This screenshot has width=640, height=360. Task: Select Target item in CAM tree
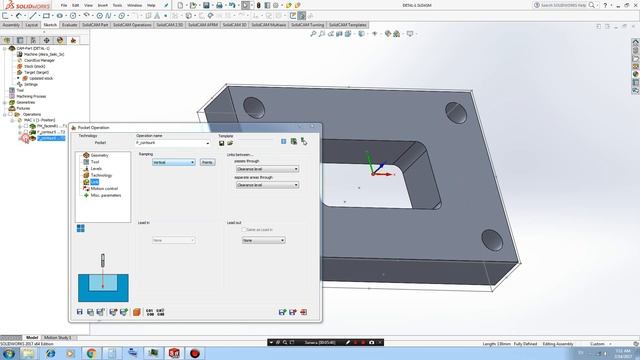33,72
